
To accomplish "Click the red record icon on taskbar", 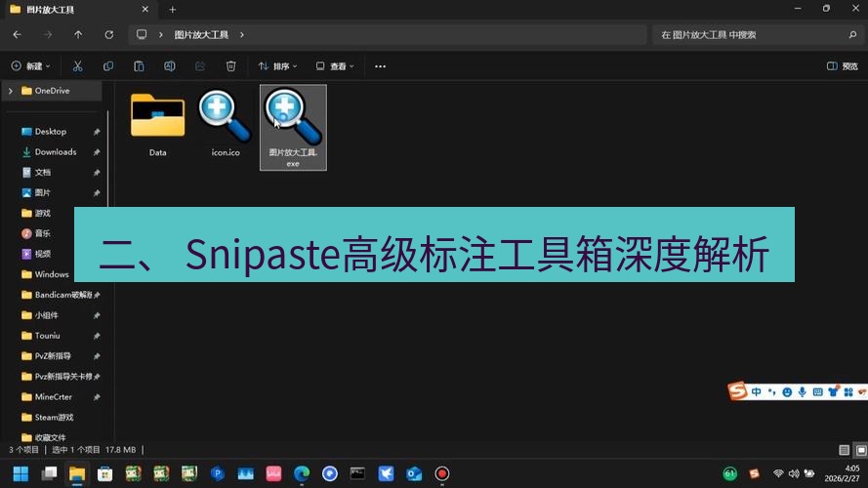I will 441,473.
